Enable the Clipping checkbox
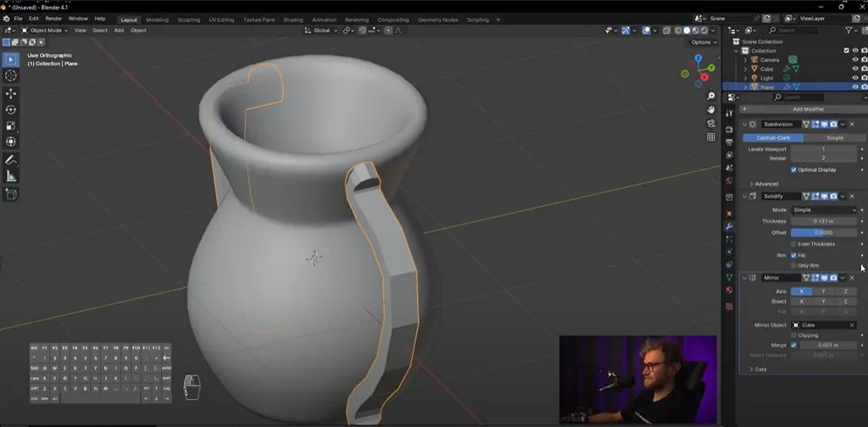868x427 pixels. (793, 335)
